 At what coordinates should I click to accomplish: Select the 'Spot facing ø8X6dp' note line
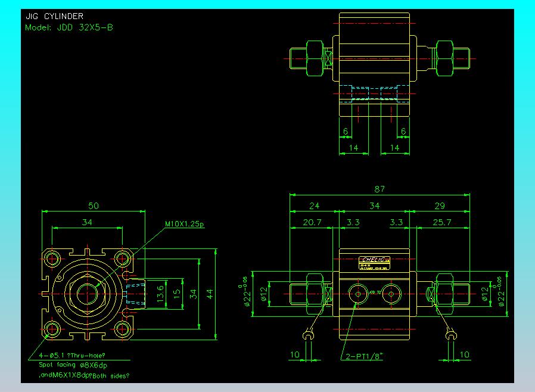click(73, 365)
